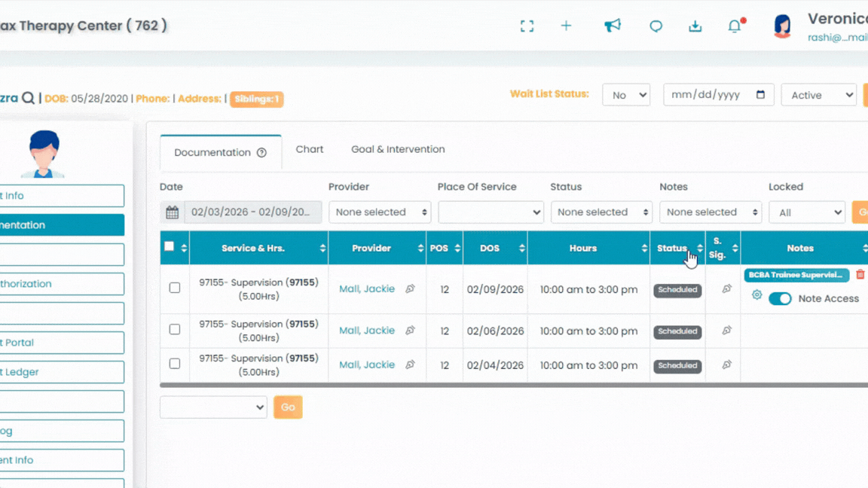Click the plus add icon in header
868x488 pixels.
point(566,26)
